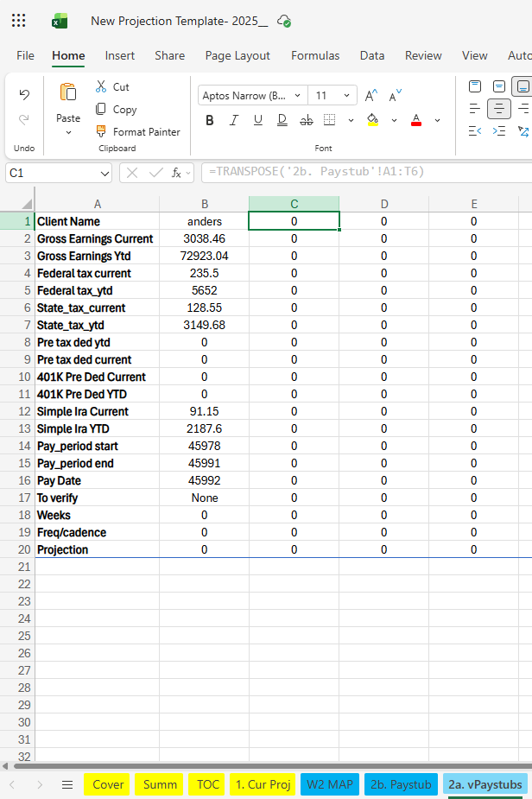This screenshot has width=532, height=799.
Task: Open the all sheets list icon
Action: coord(67,784)
